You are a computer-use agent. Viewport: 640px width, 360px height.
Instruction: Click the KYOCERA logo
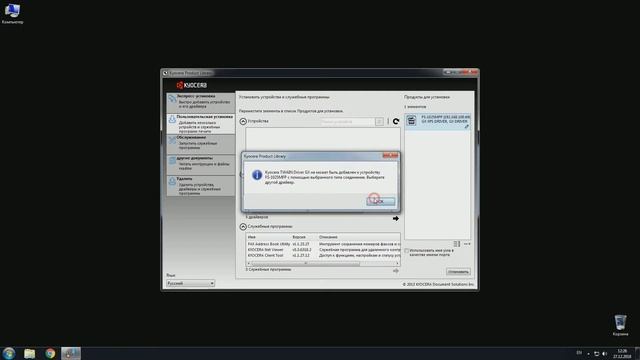point(192,85)
